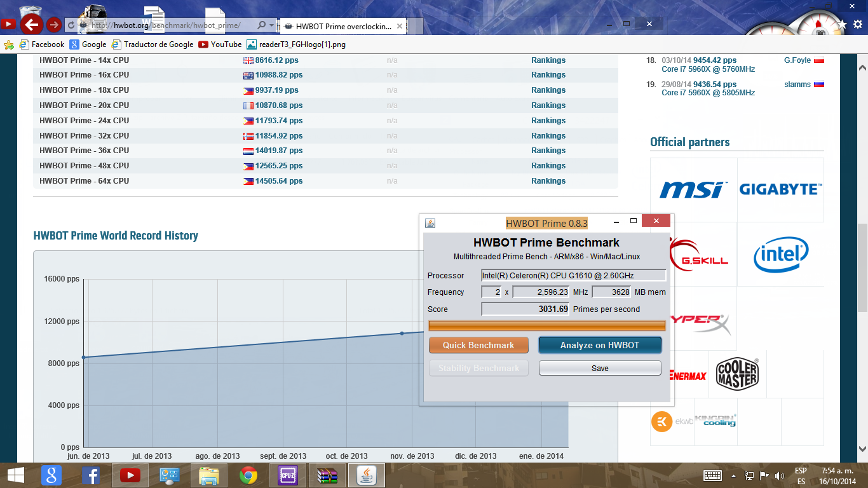Click the Stability Benchmark button
The width and height of the screenshot is (868, 488).
[478, 368]
